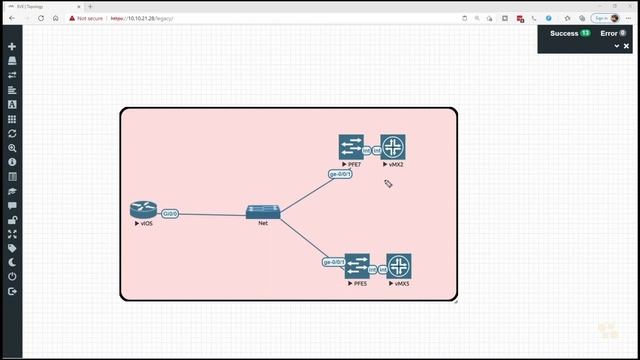Click the browser back arrow
This screenshot has width=640, height=360.
point(12,18)
